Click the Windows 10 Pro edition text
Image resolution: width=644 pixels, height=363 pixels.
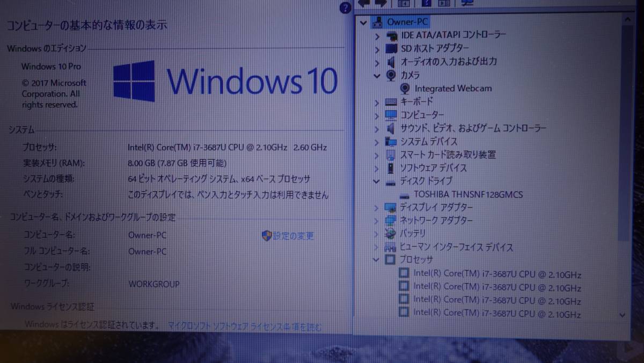(52, 67)
